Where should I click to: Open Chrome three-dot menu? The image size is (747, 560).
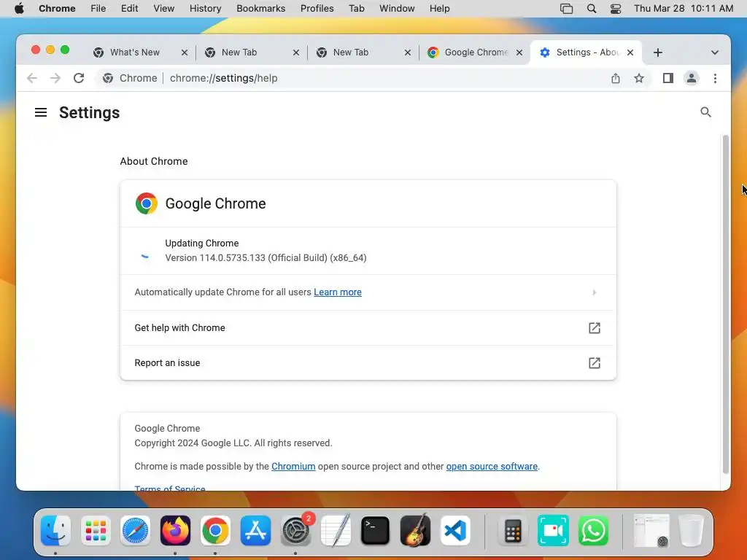tap(715, 78)
